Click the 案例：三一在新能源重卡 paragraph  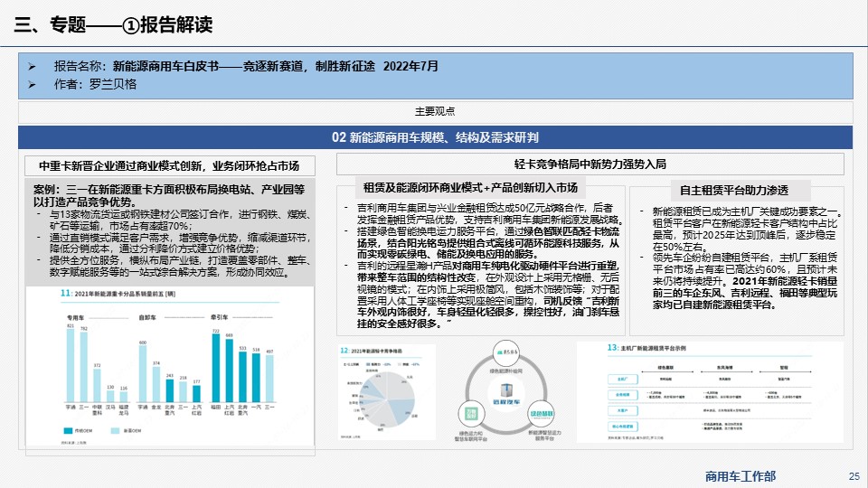point(169,195)
